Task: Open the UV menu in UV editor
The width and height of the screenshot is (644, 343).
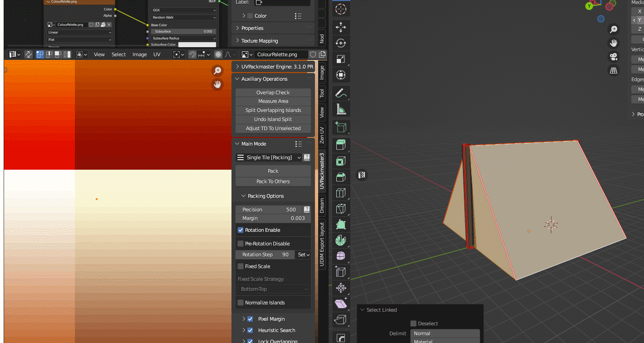Action: click(x=157, y=54)
